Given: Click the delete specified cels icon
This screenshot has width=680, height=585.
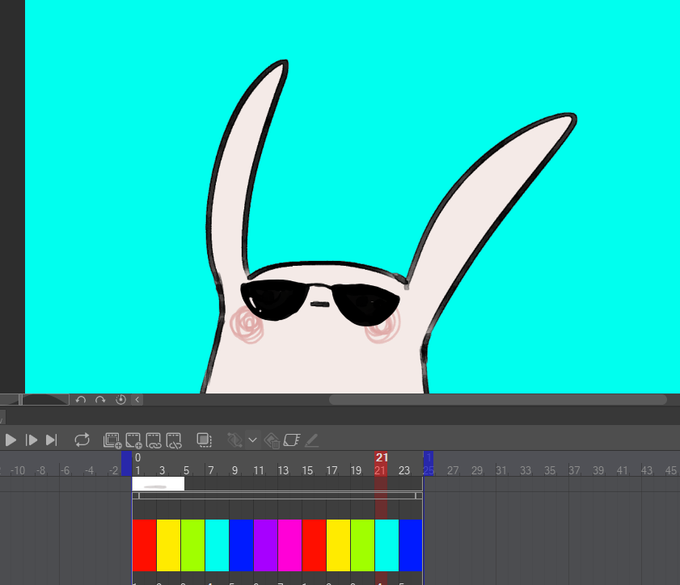Looking at the screenshot, I should click(x=173, y=439).
